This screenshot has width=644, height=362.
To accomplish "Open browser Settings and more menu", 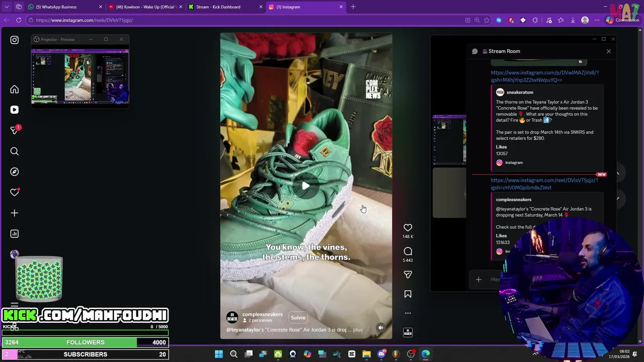I will 597,20.
